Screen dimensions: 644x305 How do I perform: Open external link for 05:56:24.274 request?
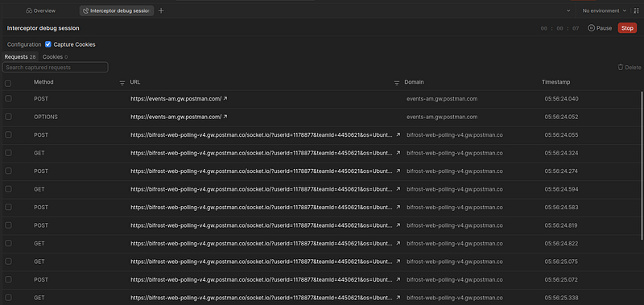pos(398,171)
